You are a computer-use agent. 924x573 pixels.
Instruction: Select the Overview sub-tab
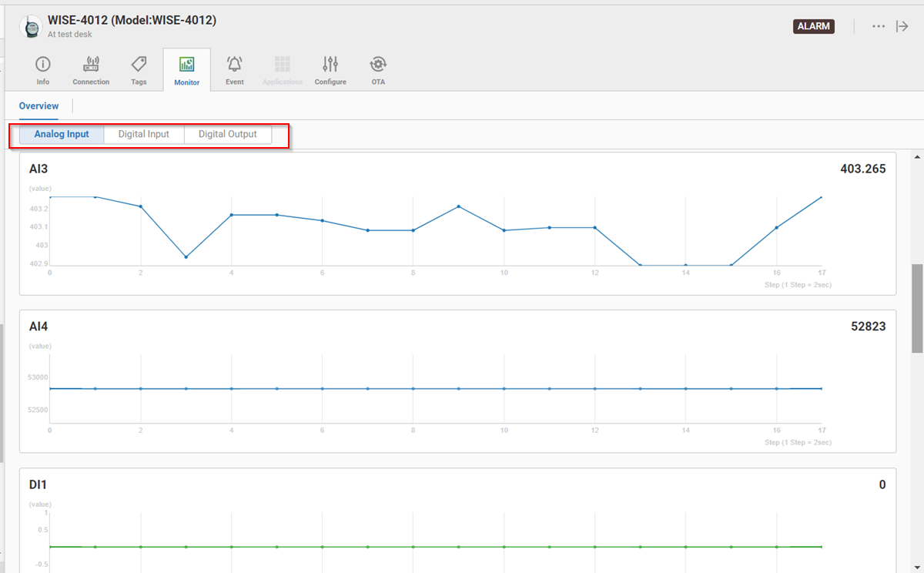39,106
